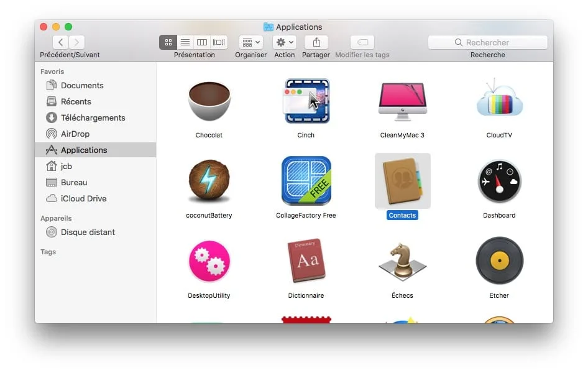Viewport: 588px width, 373px height.
Task: Switch to list view
Action: (x=185, y=42)
